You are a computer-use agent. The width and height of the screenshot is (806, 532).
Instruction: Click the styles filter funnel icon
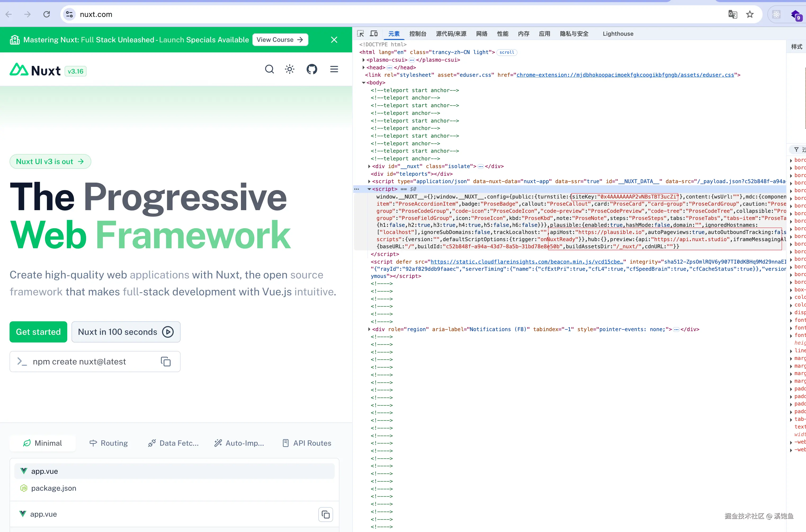point(796,150)
